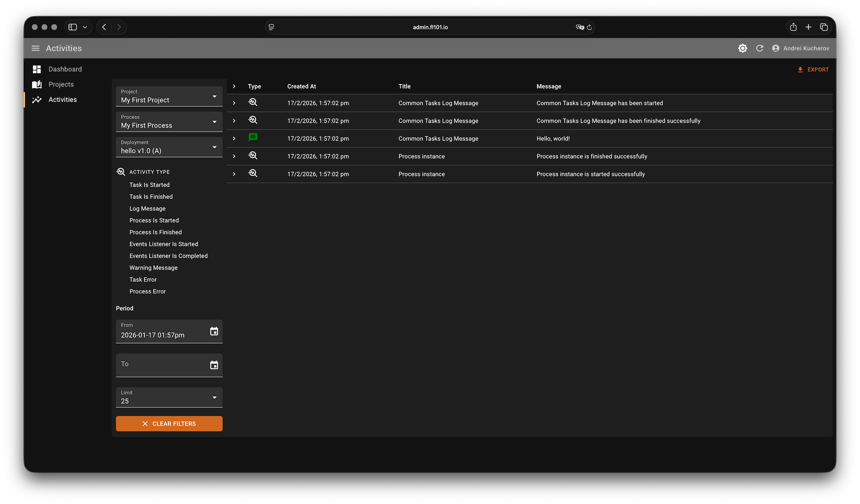Viewport: 860px width, 504px height.
Task: Expand the Hello, world! row
Action: pyautogui.click(x=234, y=139)
